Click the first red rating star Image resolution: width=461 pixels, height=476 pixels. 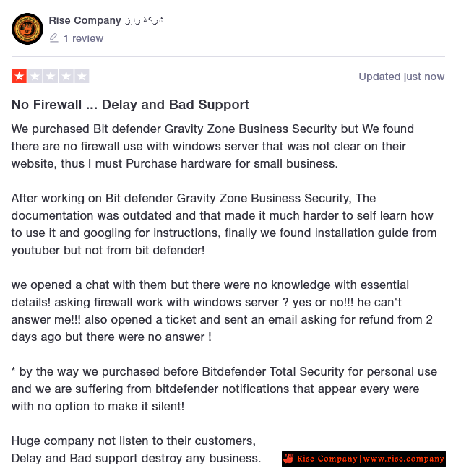[19, 76]
